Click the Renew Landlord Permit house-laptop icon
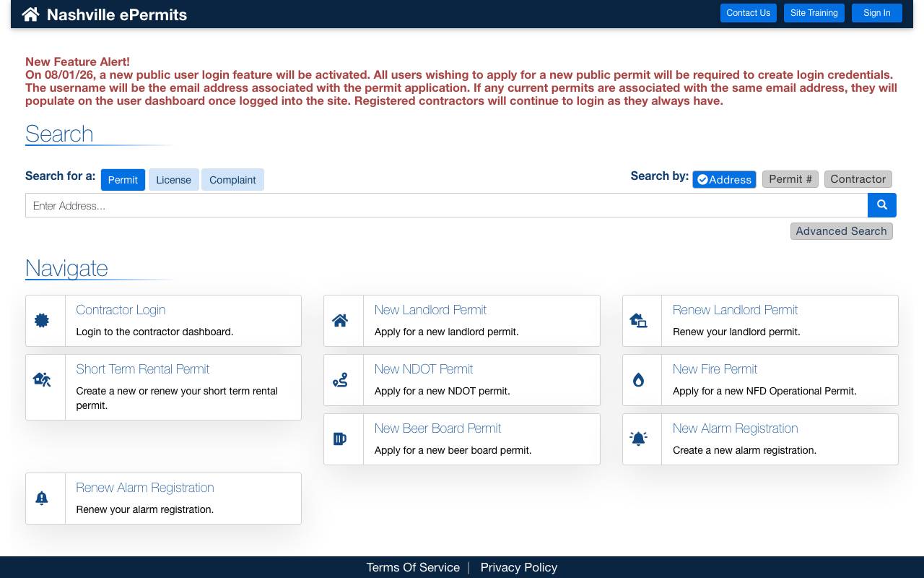Screen dimensions: 924x578 (639, 320)
